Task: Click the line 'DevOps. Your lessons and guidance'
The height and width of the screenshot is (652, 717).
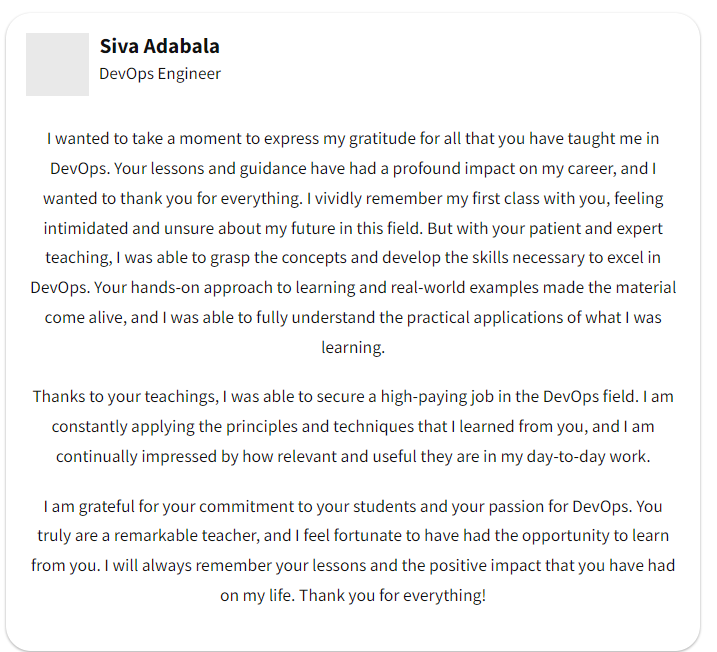Action: point(353,168)
